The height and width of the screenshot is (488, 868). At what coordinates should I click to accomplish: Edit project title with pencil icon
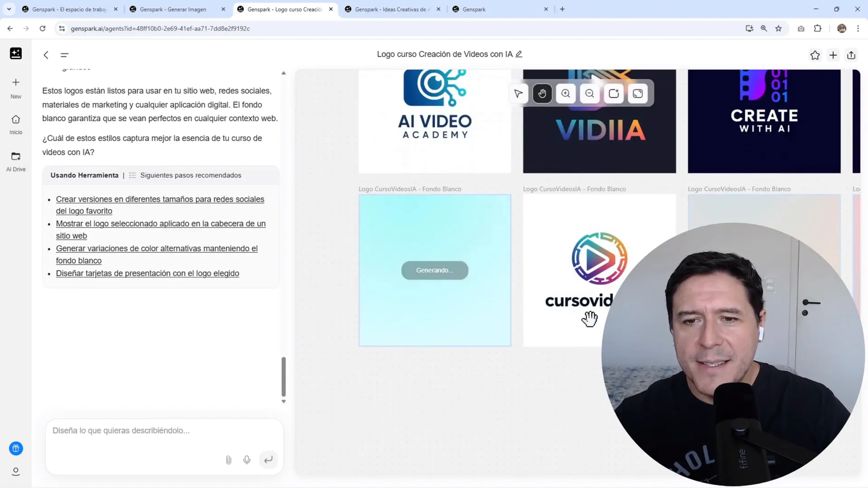pyautogui.click(x=519, y=54)
